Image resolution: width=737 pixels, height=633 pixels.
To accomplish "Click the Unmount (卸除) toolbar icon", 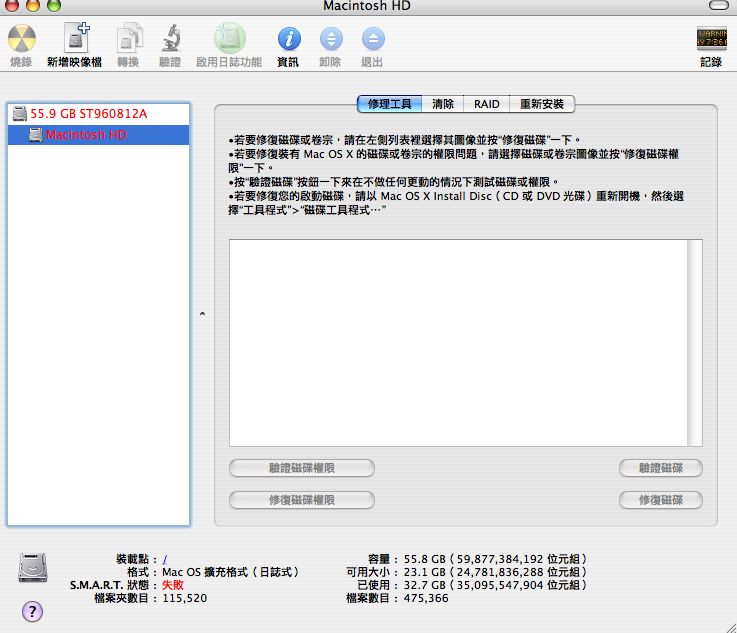I will (331, 39).
